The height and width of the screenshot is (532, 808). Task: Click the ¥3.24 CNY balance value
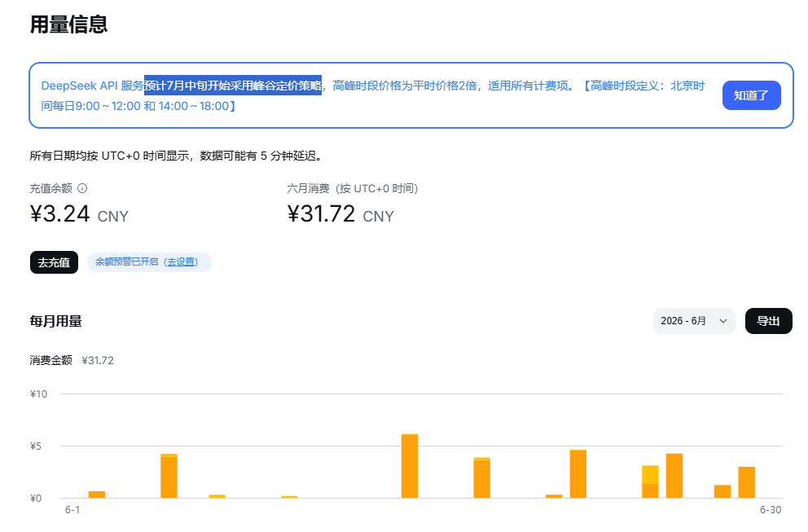79,214
